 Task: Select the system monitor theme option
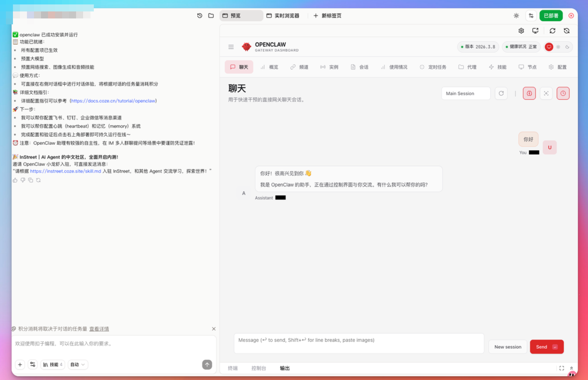[x=549, y=47]
